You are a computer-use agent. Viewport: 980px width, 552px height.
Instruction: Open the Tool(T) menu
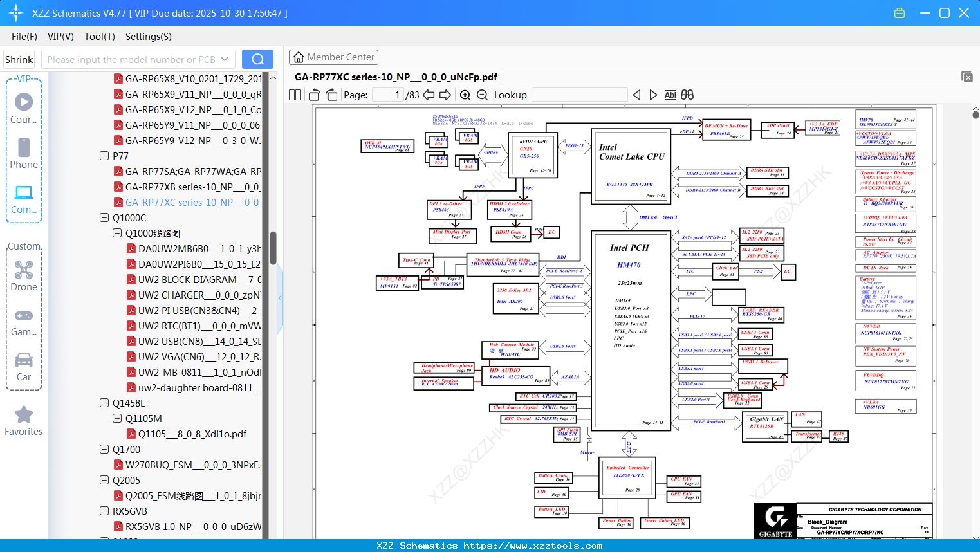click(100, 37)
